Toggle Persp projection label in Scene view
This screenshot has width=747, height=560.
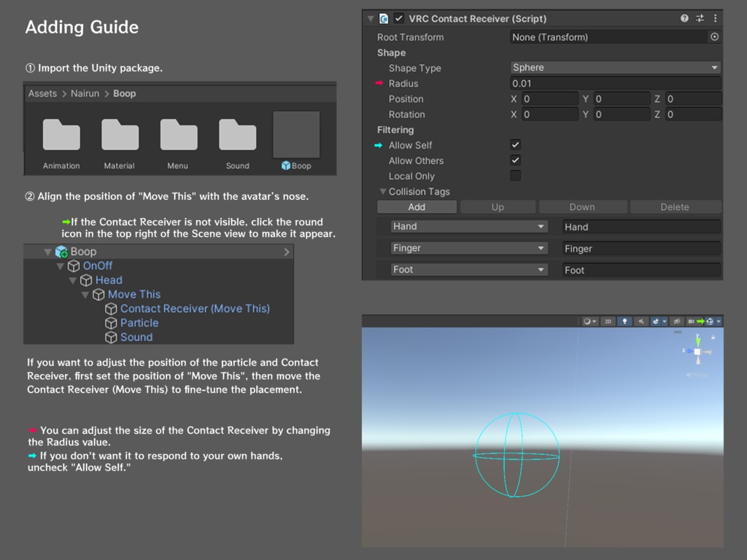697,375
